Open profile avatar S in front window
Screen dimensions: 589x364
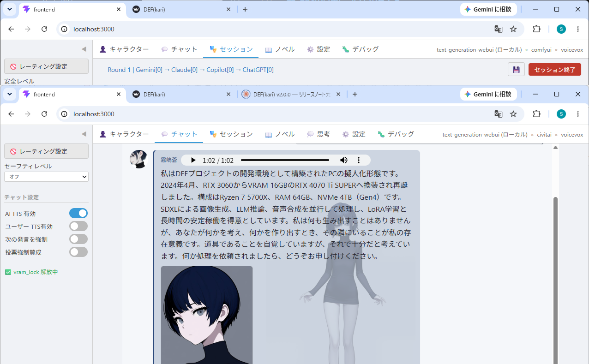[561, 114]
